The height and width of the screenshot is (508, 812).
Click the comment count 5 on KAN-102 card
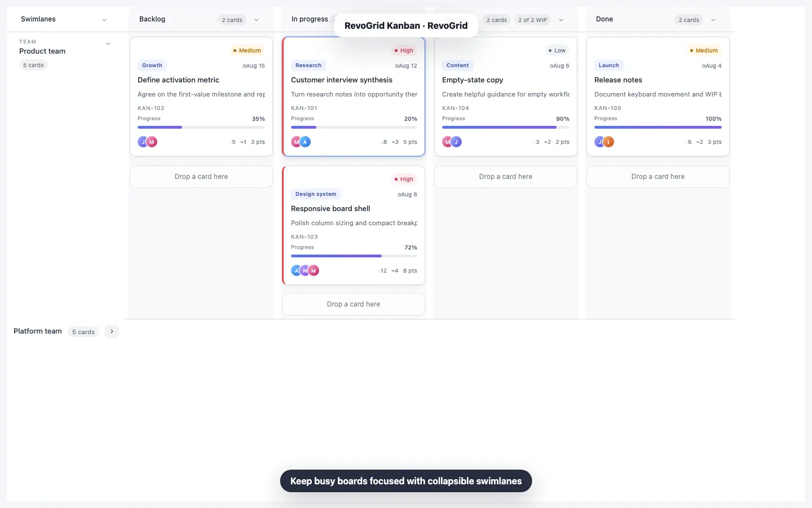coord(232,142)
